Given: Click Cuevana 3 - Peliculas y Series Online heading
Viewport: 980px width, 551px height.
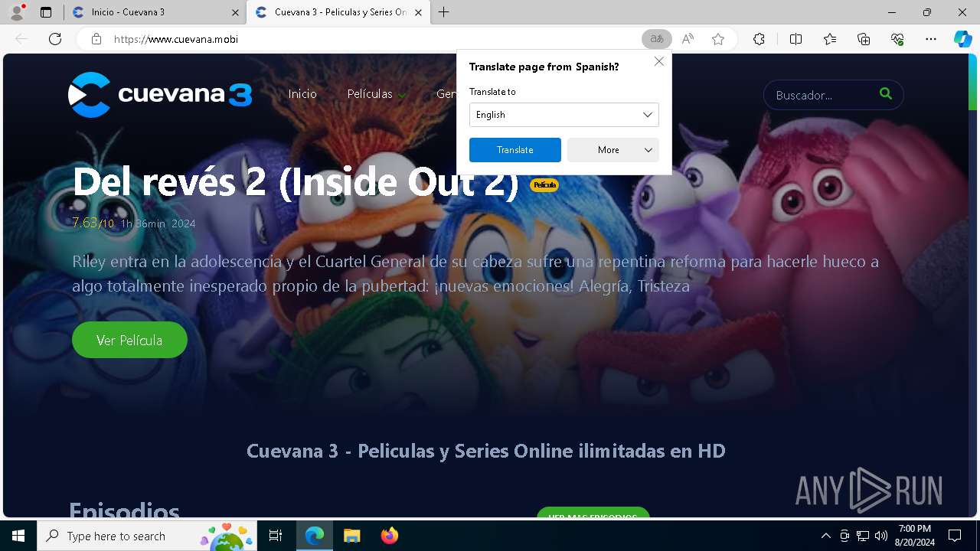Looking at the screenshot, I should (486, 451).
